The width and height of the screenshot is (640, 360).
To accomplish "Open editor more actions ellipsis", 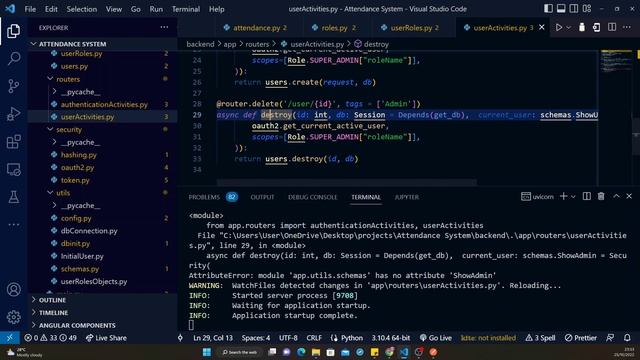I will (x=627, y=27).
